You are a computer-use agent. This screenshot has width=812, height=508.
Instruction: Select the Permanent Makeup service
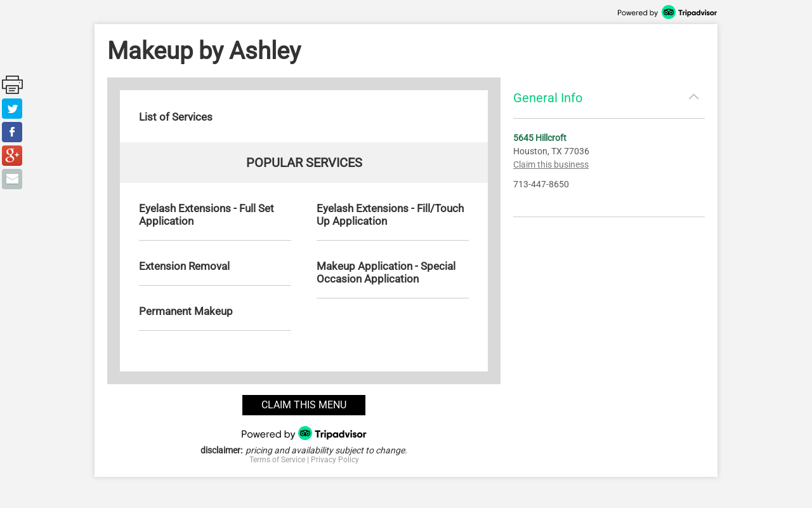pyautogui.click(x=186, y=311)
